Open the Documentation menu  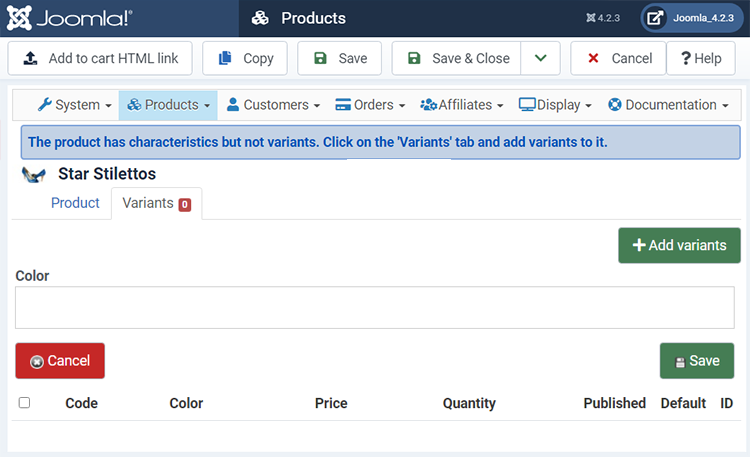[668, 105]
